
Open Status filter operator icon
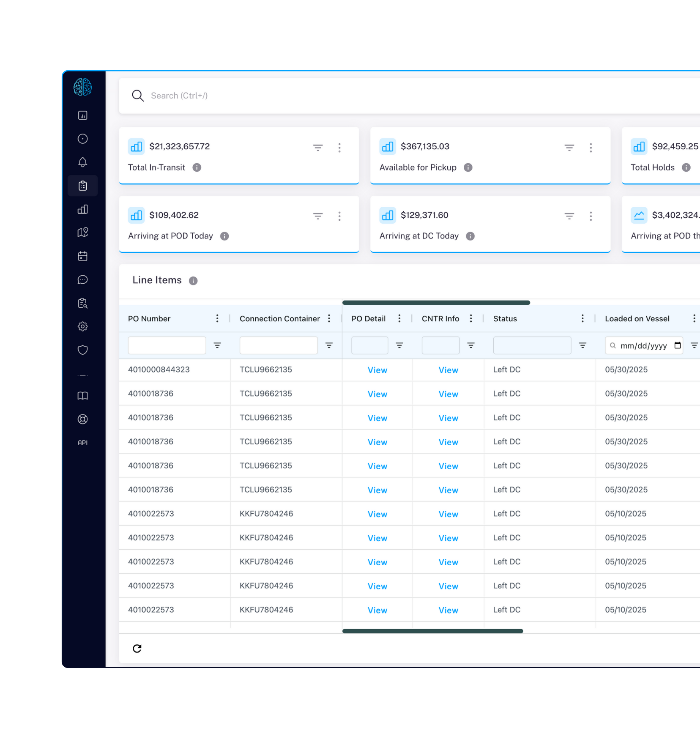[x=582, y=345]
